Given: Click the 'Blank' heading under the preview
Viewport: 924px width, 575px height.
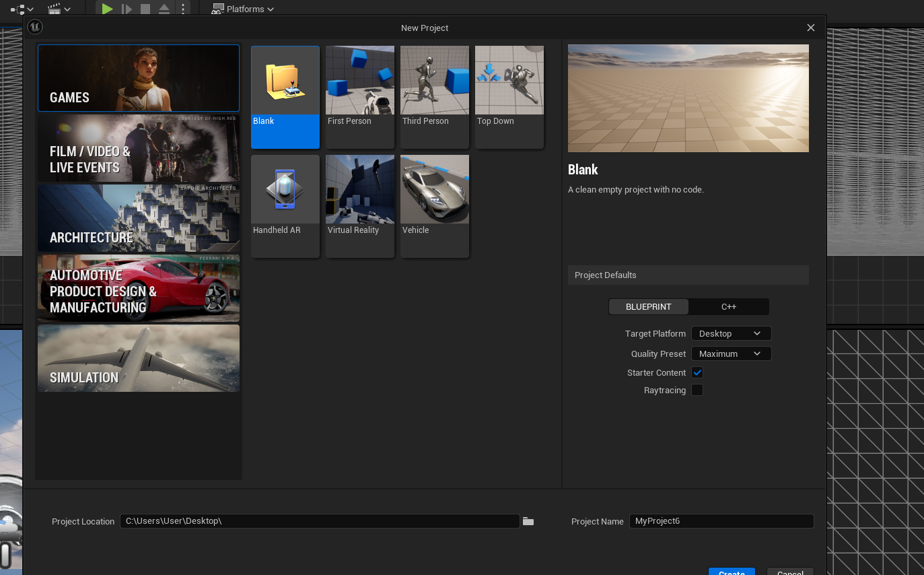Looking at the screenshot, I should pyautogui.click(x=583, y=170).
